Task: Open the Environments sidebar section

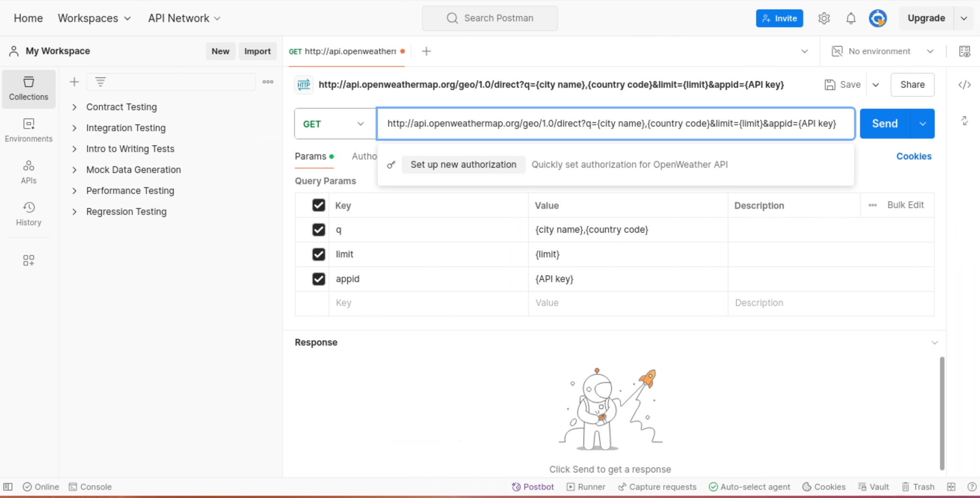Action: click(28, 130)
